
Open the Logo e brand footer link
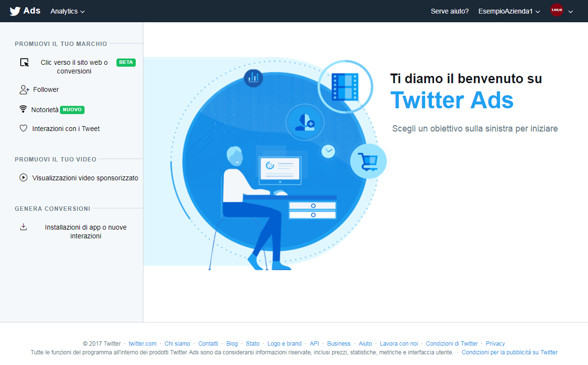(285, 344)
